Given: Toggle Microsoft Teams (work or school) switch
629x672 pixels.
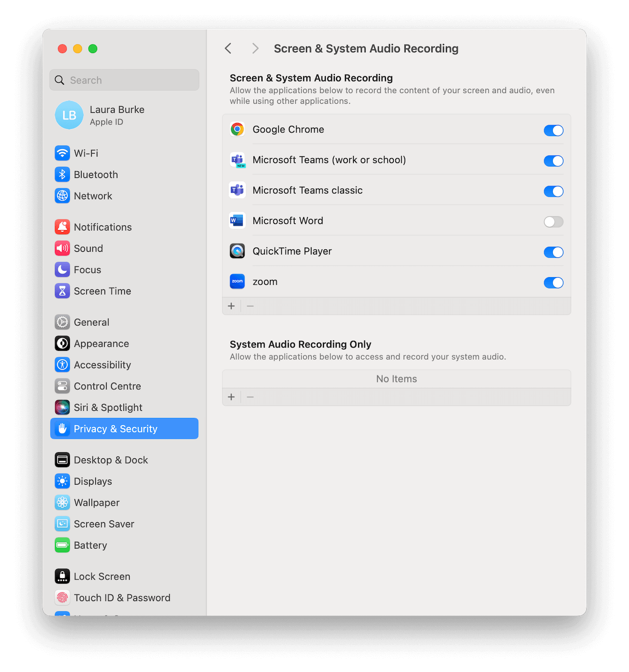Looking at the screenshot, I should click(x=553, y=161).
